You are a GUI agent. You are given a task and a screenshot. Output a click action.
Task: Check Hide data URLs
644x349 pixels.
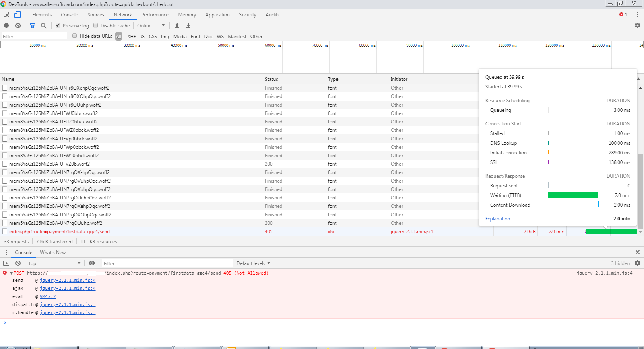74,36
